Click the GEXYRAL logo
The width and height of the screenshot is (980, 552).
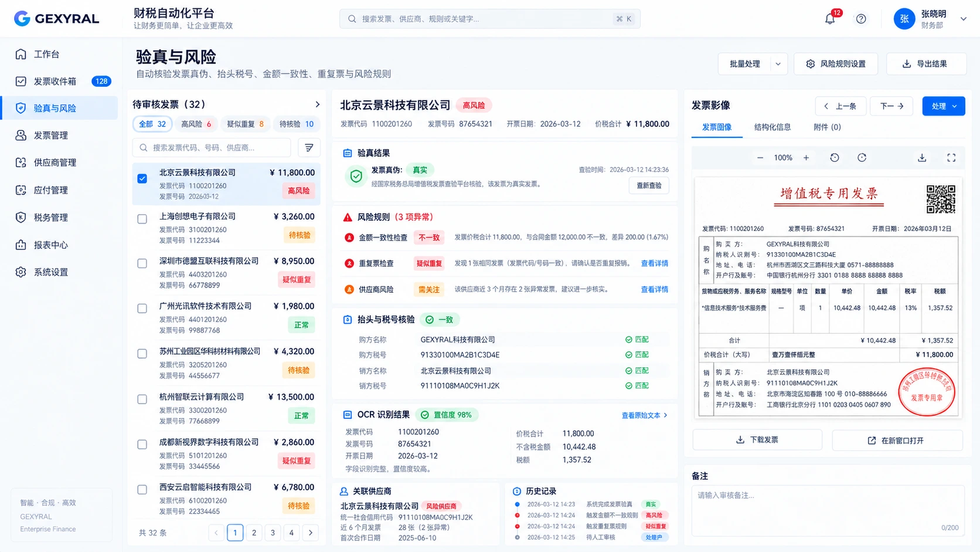pos(56,19)
